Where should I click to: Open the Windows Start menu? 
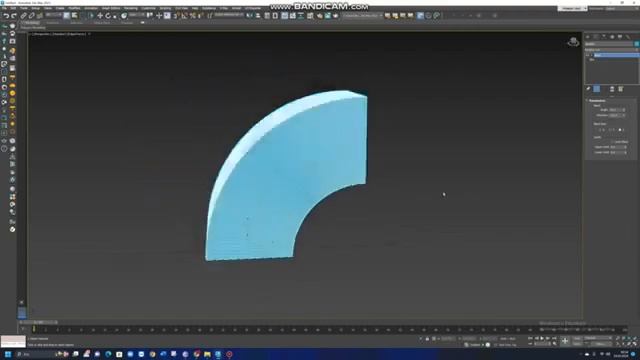(x=8, y=354)
